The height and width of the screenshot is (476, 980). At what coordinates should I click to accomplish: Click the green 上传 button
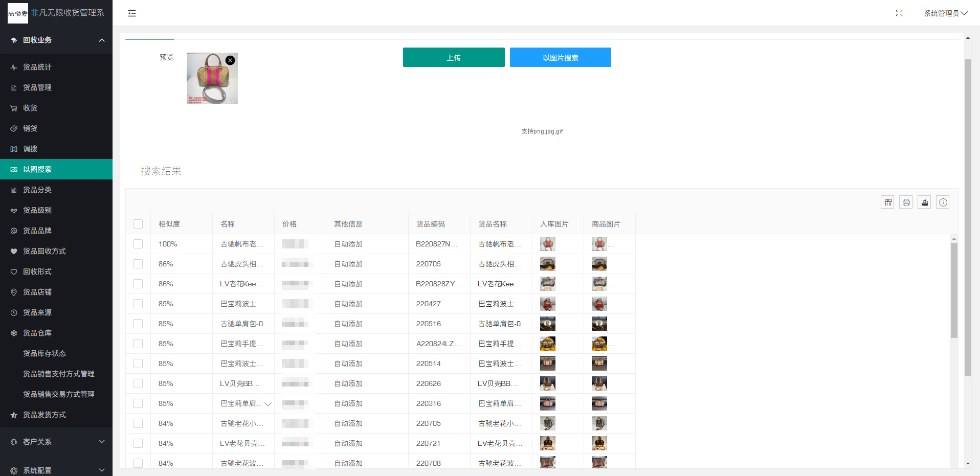tap(454, 57)
